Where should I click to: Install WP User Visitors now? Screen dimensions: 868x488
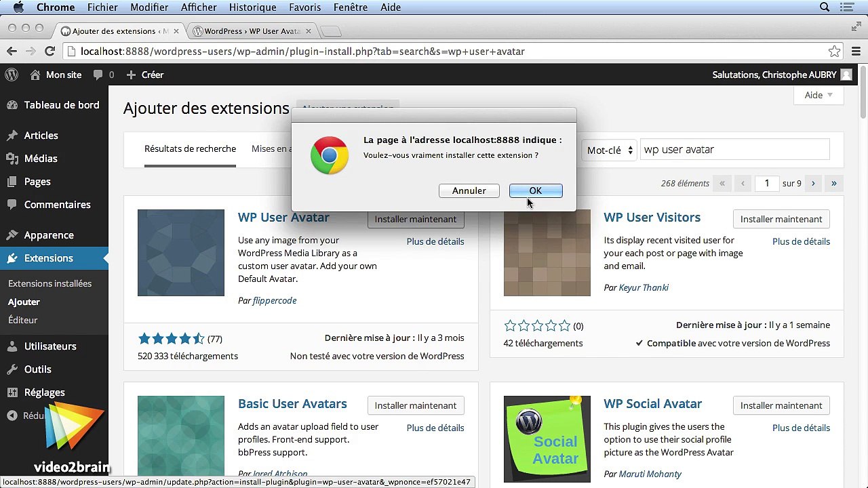pyautogui.click(x=781, y=219)
